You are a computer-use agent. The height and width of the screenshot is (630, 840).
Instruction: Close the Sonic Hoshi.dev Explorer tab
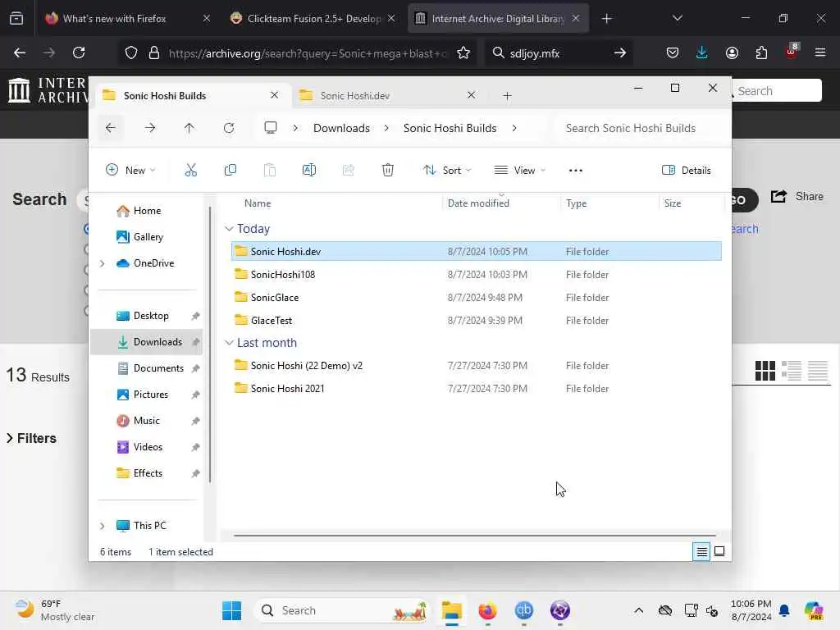click(472, 95)
